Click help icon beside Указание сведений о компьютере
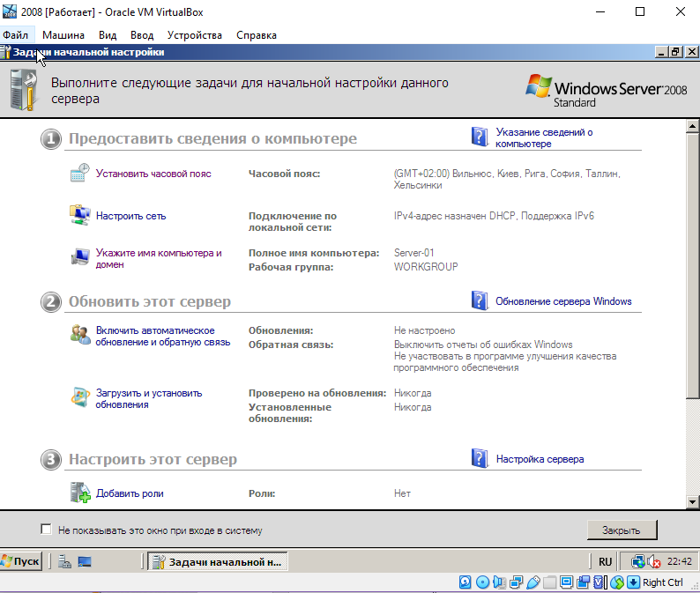This screenshot has height=593, width=700. coord(480,137)
